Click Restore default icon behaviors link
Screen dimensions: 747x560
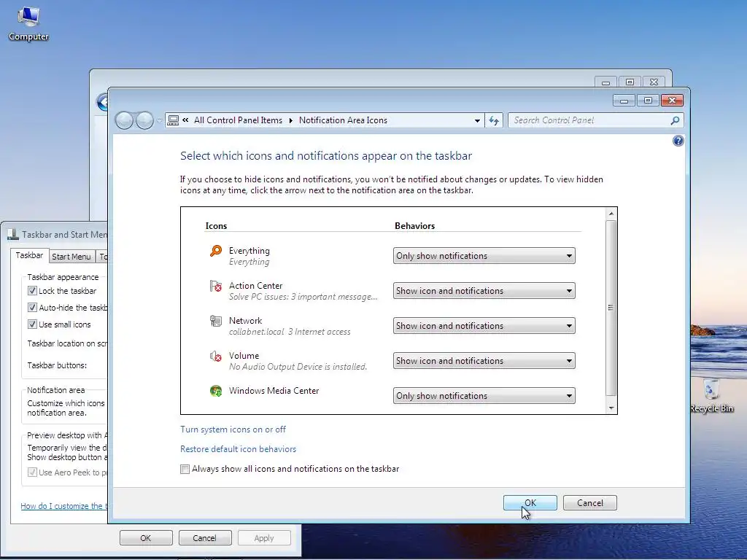[x=239, y=449]
